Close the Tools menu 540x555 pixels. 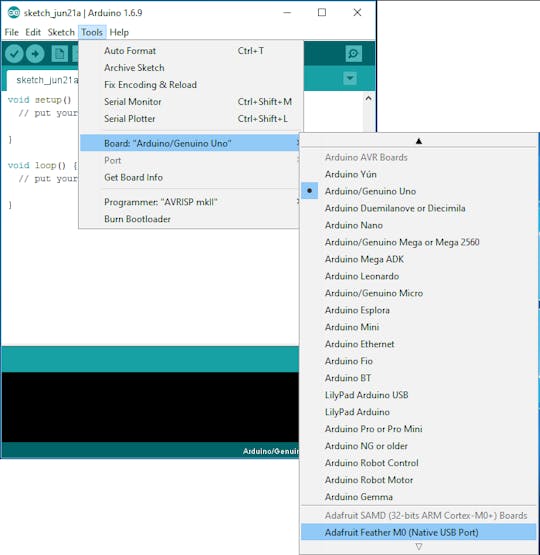92,32
